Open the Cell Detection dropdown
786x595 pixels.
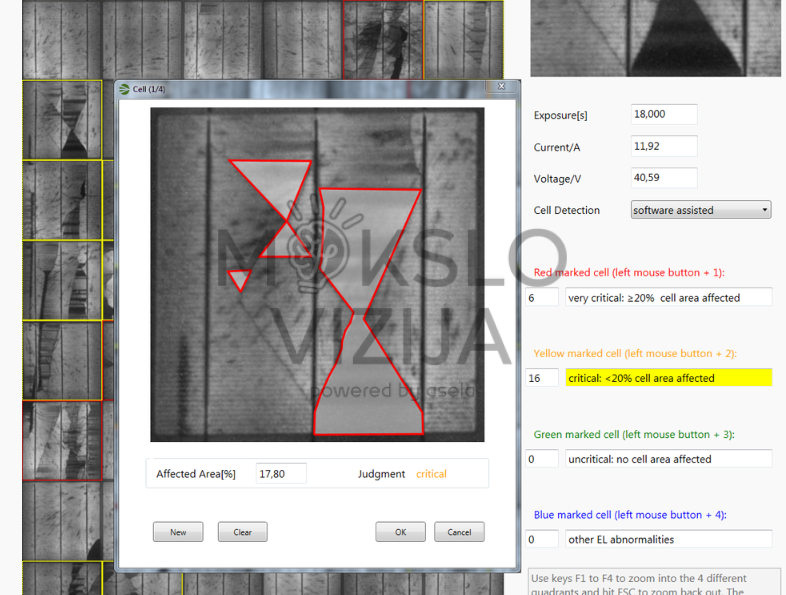(701, 210)
